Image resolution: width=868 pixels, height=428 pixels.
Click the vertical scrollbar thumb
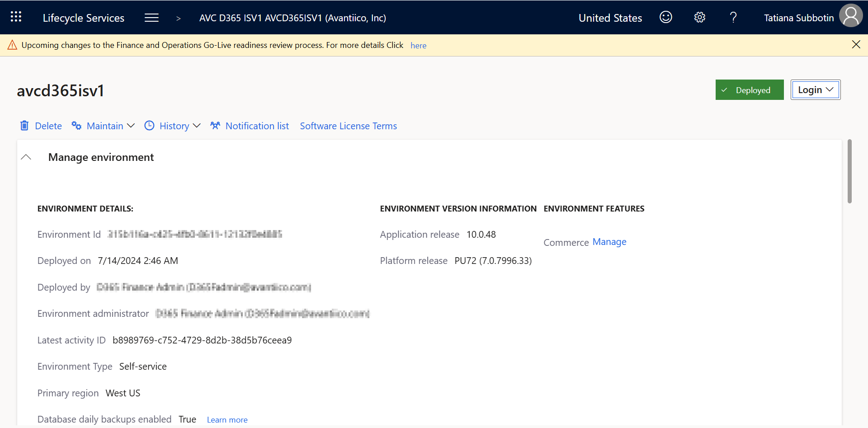coord(849,171)
